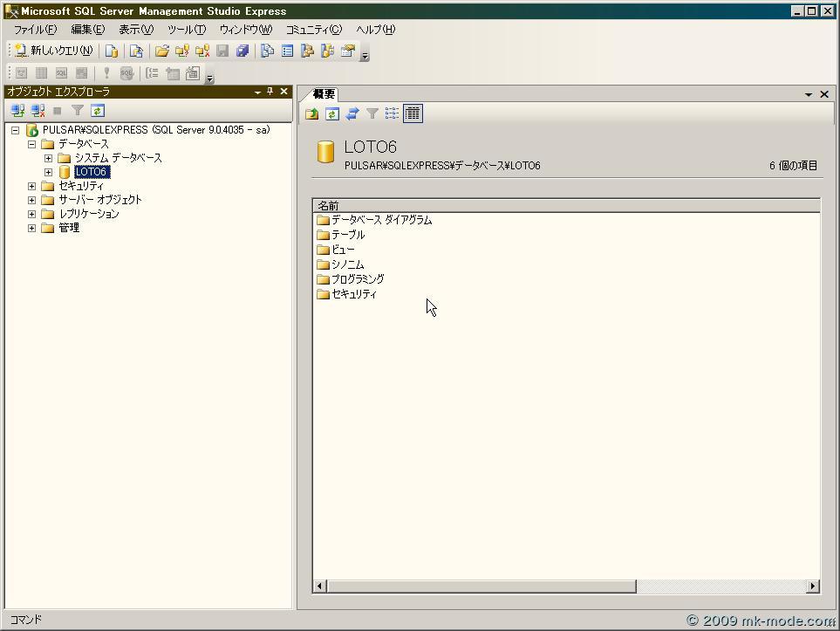Click the Open File folder icon in toolbar
Viewport: 840px width, 631px height.
[x=161, y=51]
